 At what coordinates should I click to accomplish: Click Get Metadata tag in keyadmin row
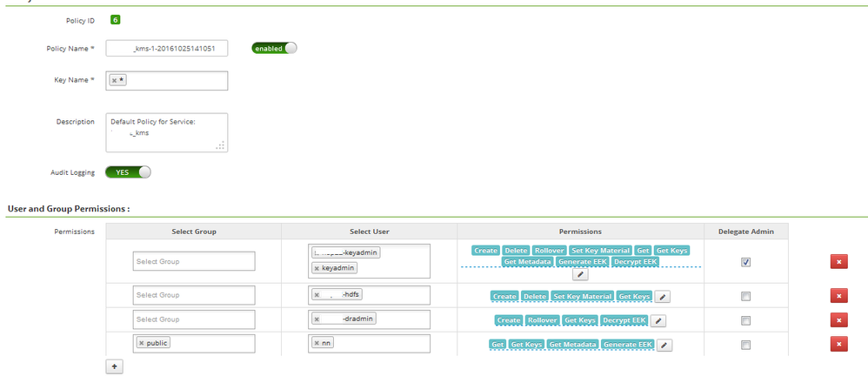click(x=527, y=261)
